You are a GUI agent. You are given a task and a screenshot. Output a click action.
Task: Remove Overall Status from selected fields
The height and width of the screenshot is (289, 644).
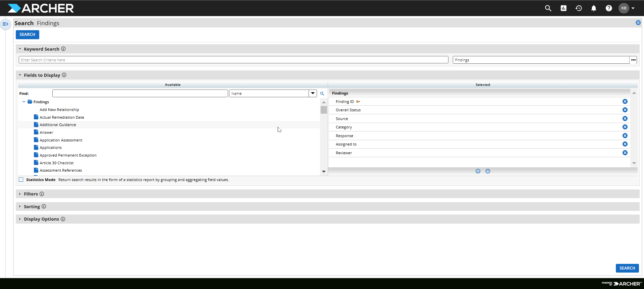(x=625, y=110)
